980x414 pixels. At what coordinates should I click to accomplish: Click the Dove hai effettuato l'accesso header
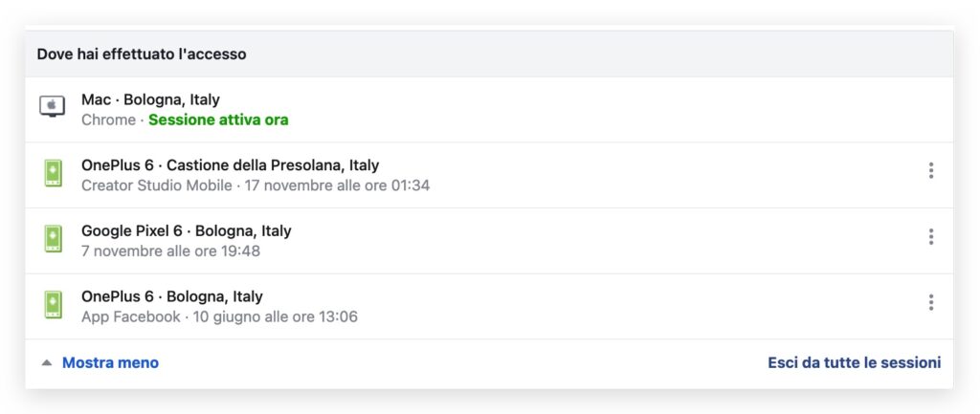click(x=142, y=54)
